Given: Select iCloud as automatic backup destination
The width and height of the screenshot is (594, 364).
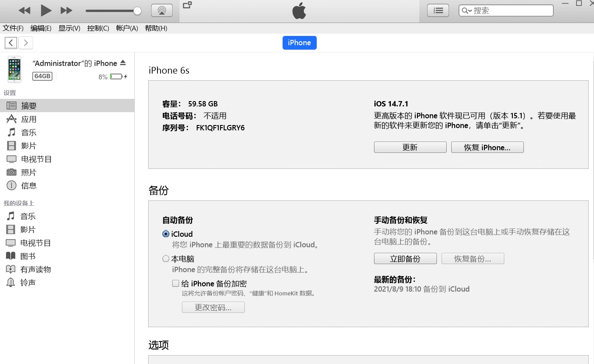Looking at the screenshot, I should click(165, 234).
